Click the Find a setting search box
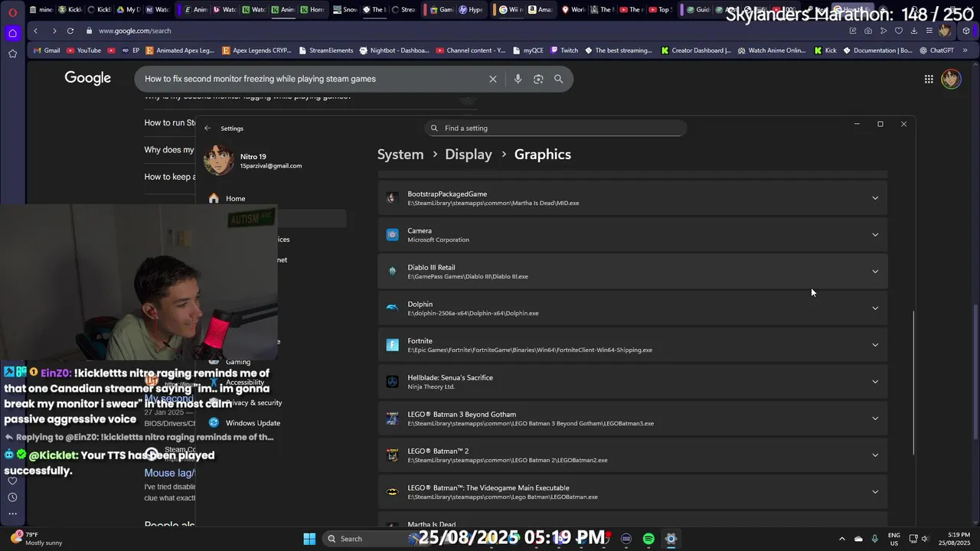The width and height of the screenshot is (980, 551). click(x=556, y=129)
